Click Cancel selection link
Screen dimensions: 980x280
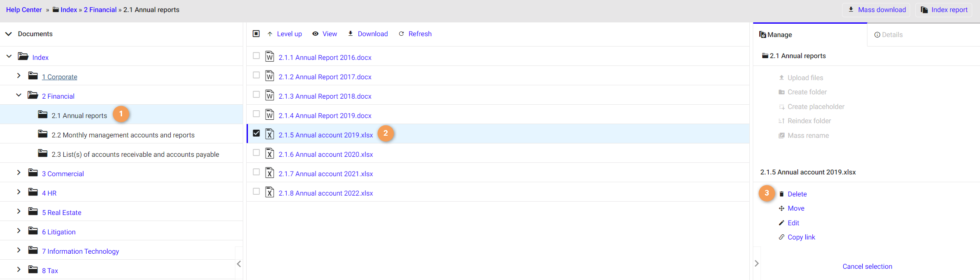point(867,267)
